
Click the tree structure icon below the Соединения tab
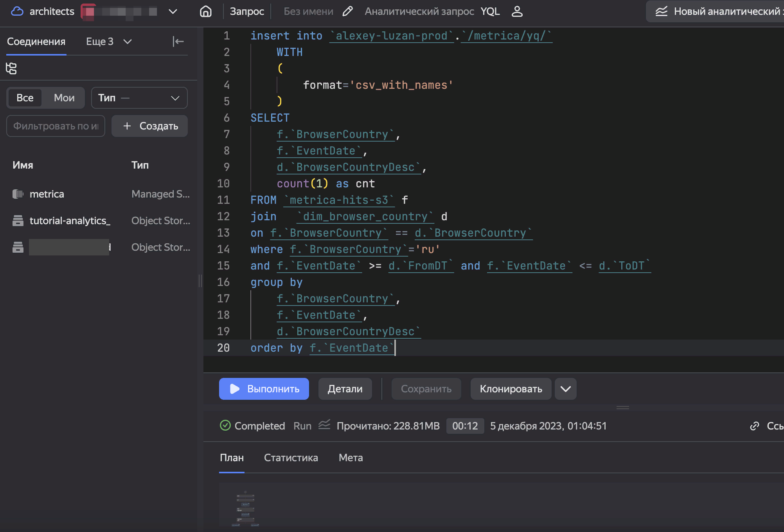tap(11, 68)
